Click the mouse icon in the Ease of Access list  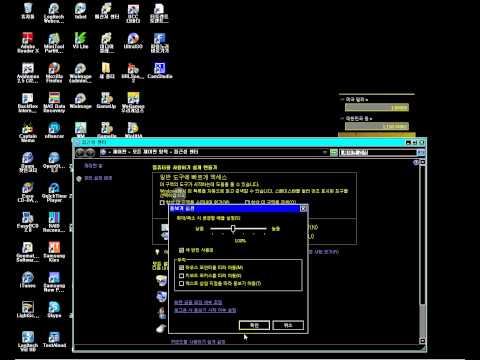pos(161,328)
